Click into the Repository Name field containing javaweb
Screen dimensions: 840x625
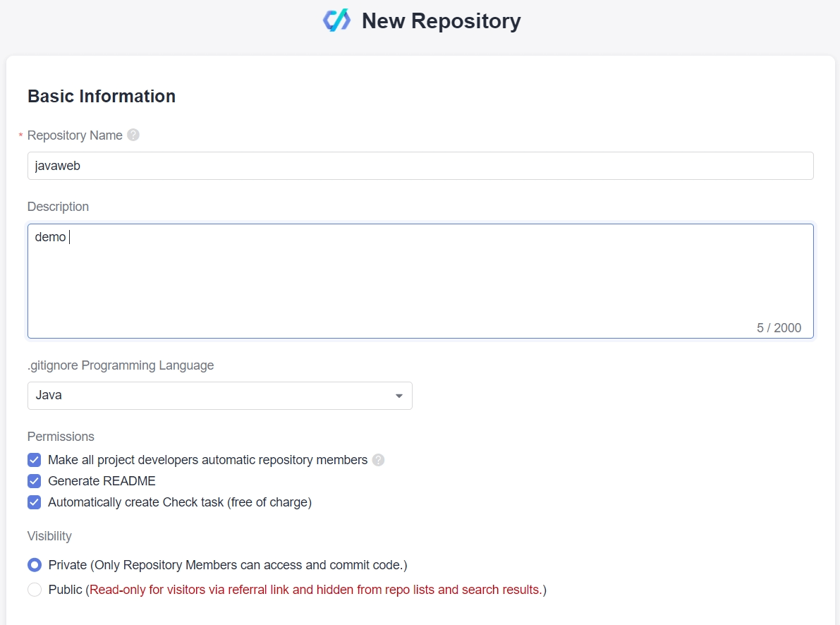(x=420, y=166)
